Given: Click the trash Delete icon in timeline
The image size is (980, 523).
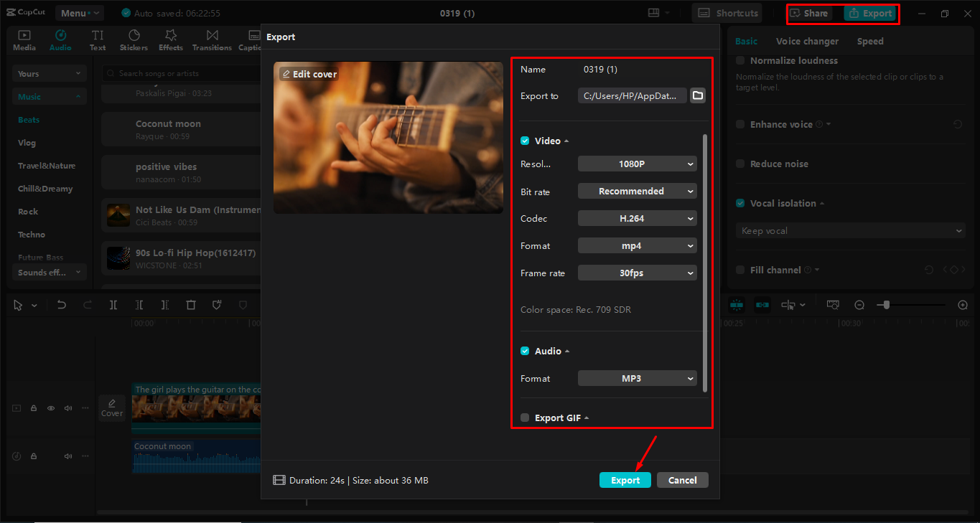Looking at the screenshot, I should pyautogui.click(x=191, y=305).
